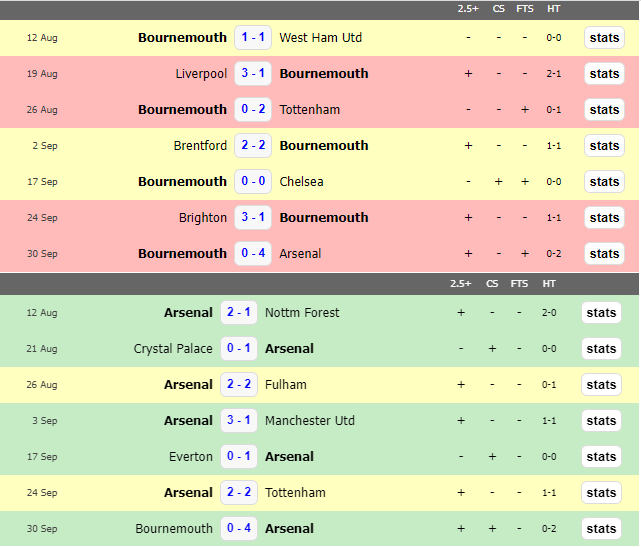Show stats for Brighton vs Bournemouth
The height and width of the screenshot is (547, 641).
tap(604, 218)
